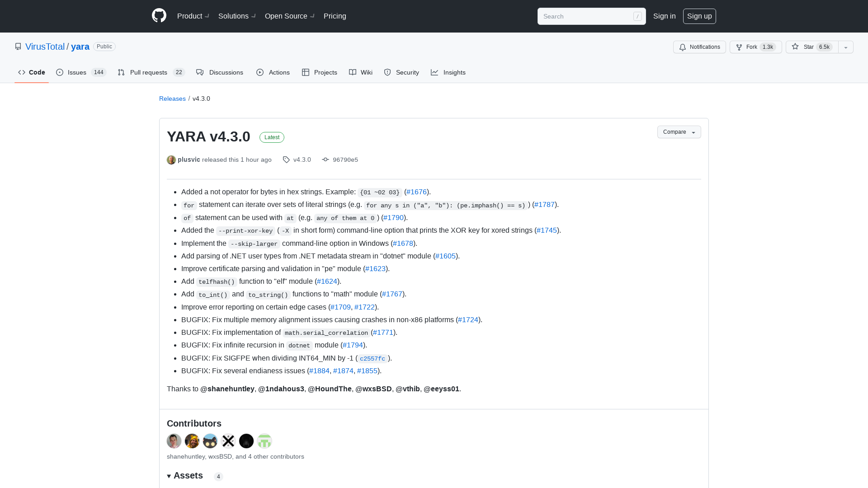This screenshot has height=488, width=868.
Task: Click the tag icon next to v4.3.0
Action: point(286,160)
